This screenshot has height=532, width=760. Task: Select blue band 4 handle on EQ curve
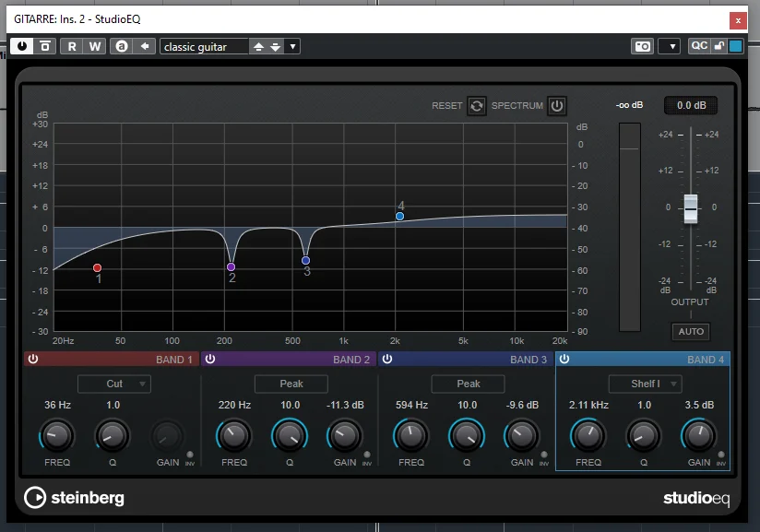(x=400, y=216)
